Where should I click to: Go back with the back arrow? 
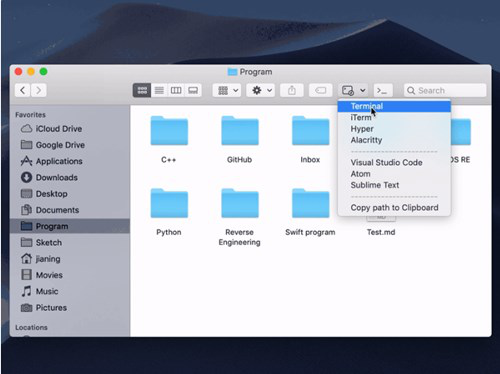click(22, 90)
